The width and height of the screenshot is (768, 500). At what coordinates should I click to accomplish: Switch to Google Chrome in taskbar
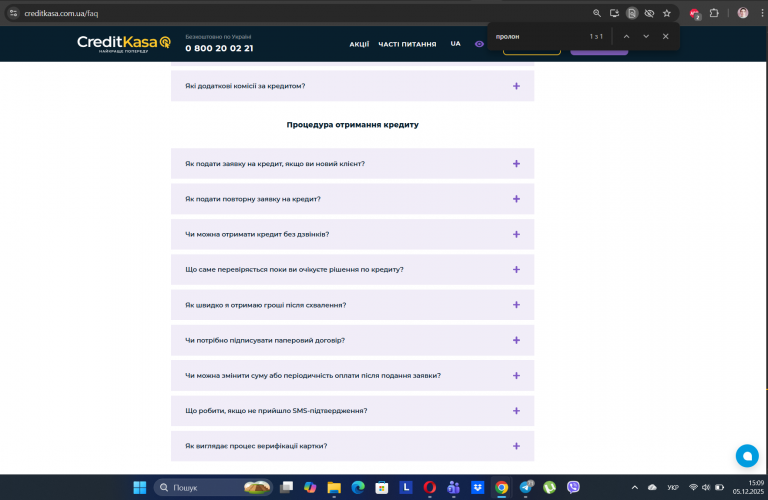(501, 487)
